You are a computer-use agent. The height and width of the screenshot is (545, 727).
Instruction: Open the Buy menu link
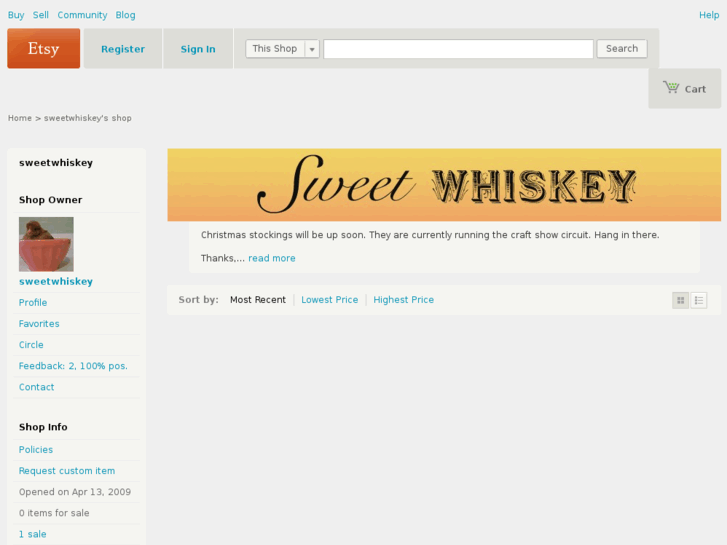tap(16, 15)
